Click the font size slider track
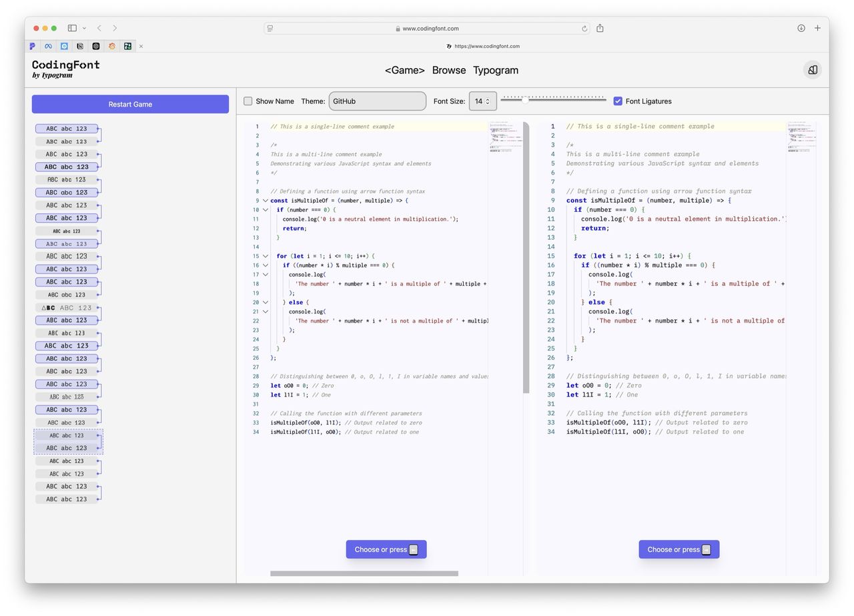This screenshot has width=854, height=616. click(553, 100)
